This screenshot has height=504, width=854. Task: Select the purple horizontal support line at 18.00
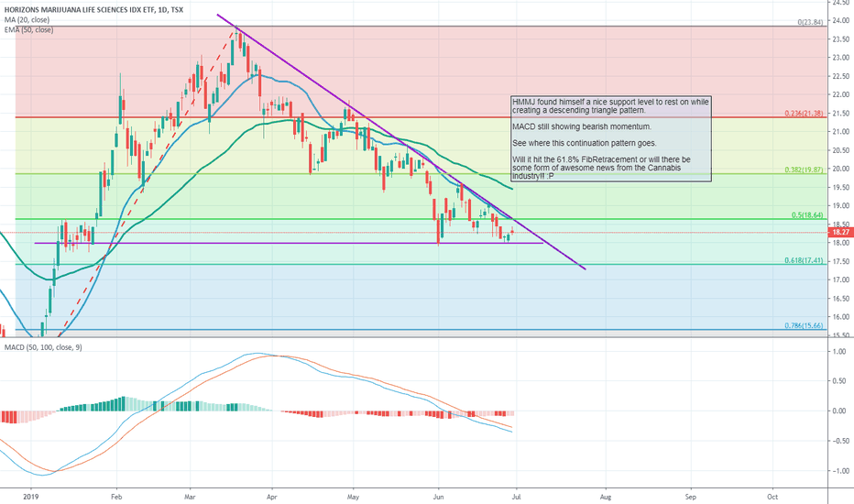point(289,243)
